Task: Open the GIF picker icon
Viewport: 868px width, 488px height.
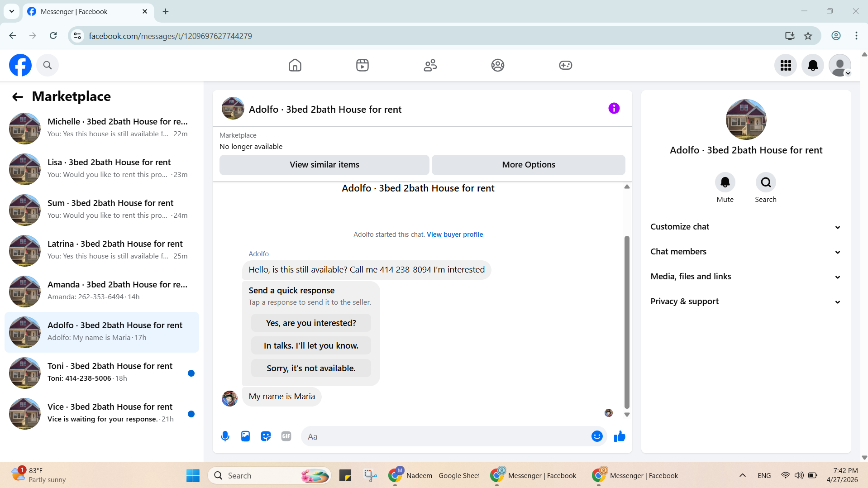Action: tap(286, 436)
